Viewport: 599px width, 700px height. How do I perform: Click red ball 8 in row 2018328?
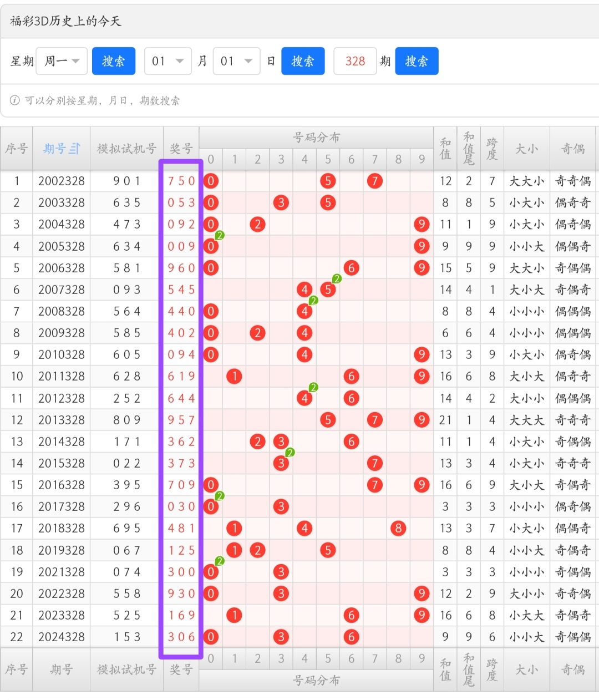pyautogui.click(x=398, y=529)
